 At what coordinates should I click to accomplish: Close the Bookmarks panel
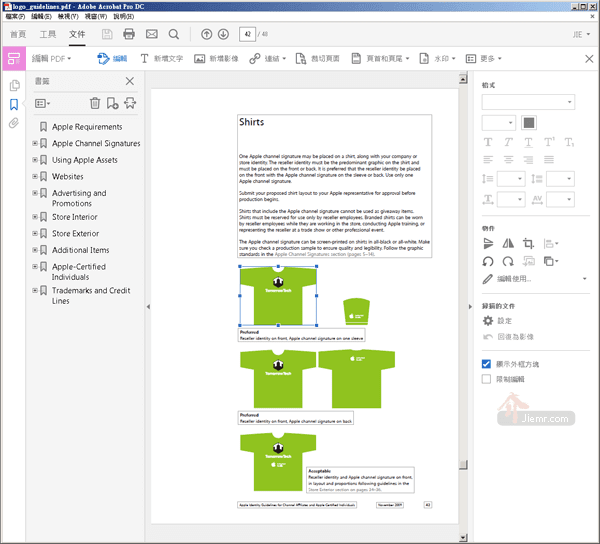[130, 81]
